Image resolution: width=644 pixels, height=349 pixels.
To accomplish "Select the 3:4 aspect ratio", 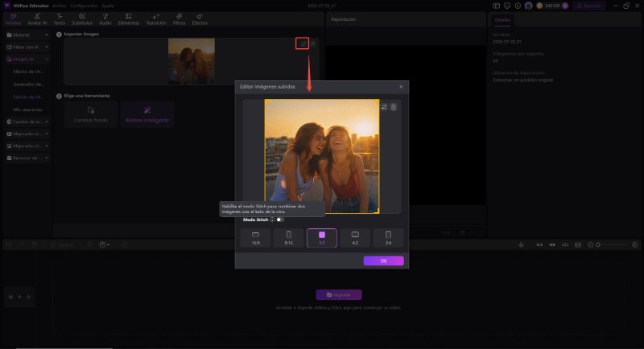I will tap(388, 238).
